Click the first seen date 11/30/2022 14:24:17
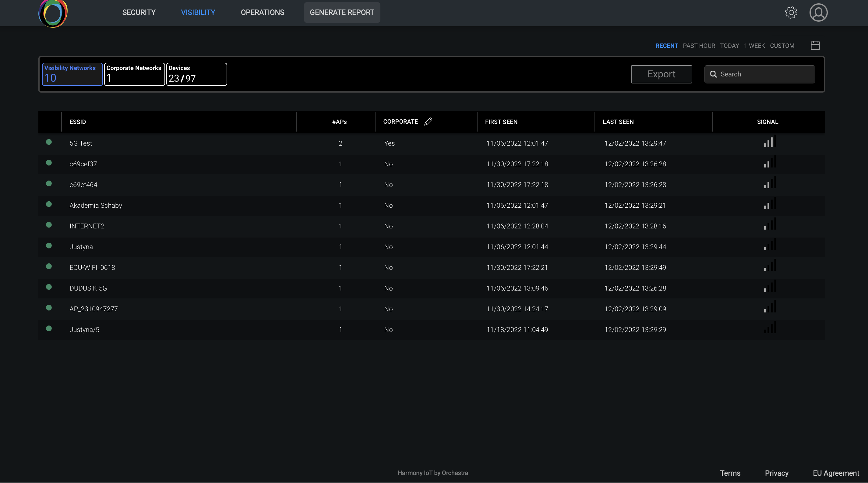 (517, 309)
